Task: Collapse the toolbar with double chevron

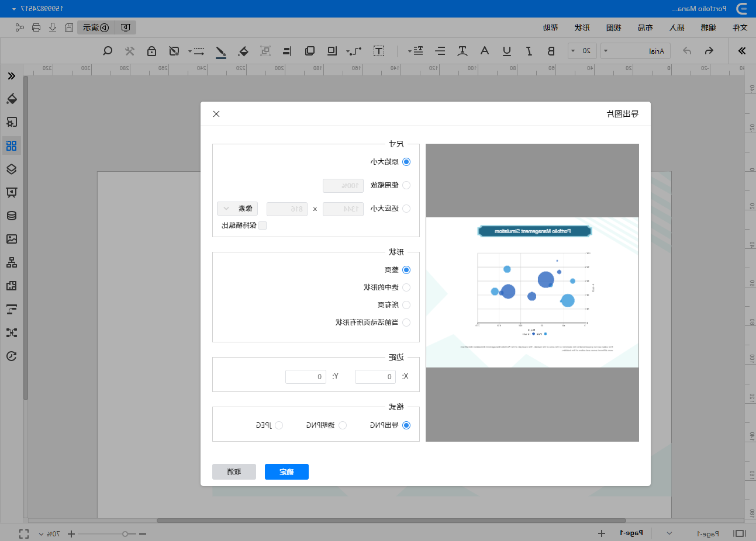Action: click(742, 51)
